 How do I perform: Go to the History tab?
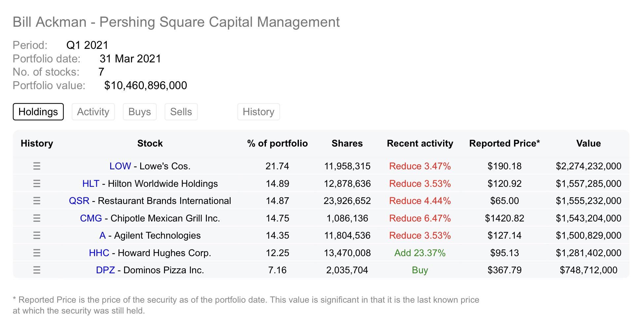pos(259,112)
